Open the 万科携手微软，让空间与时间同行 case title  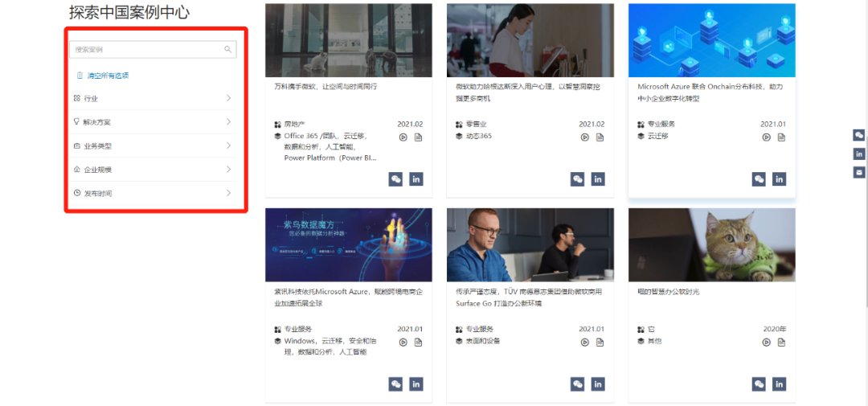(x=326, y=86)
